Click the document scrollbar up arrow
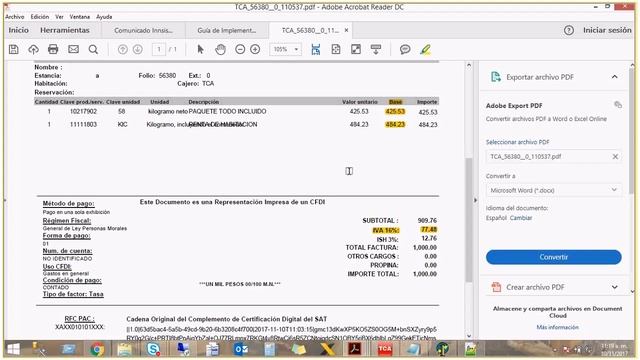640x360 pixels. click(x=469, y=65)
